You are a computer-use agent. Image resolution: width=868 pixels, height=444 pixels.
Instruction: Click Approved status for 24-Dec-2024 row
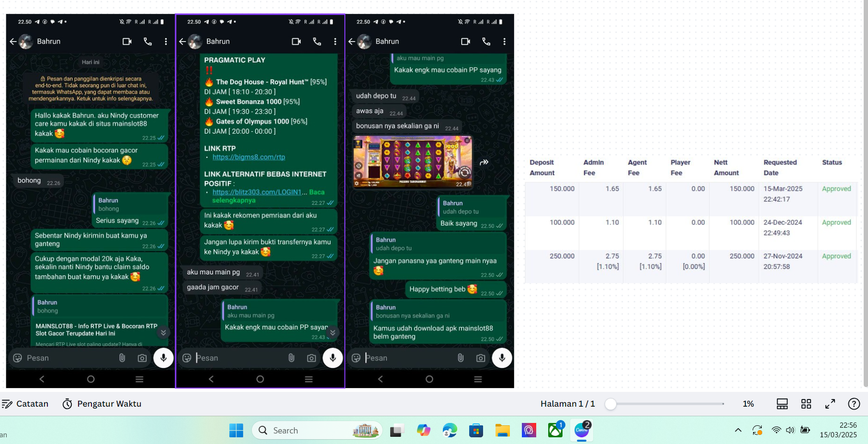tap(836, 222)
